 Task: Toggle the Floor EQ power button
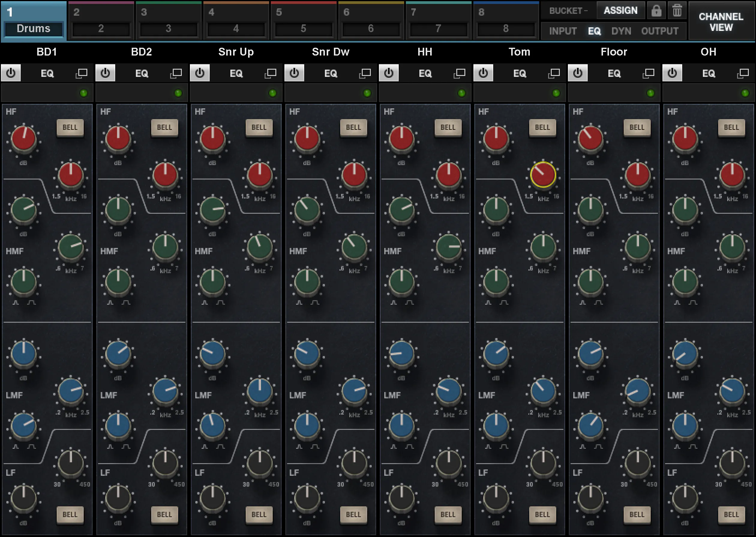pyautogui.click(x=578, y=73)
